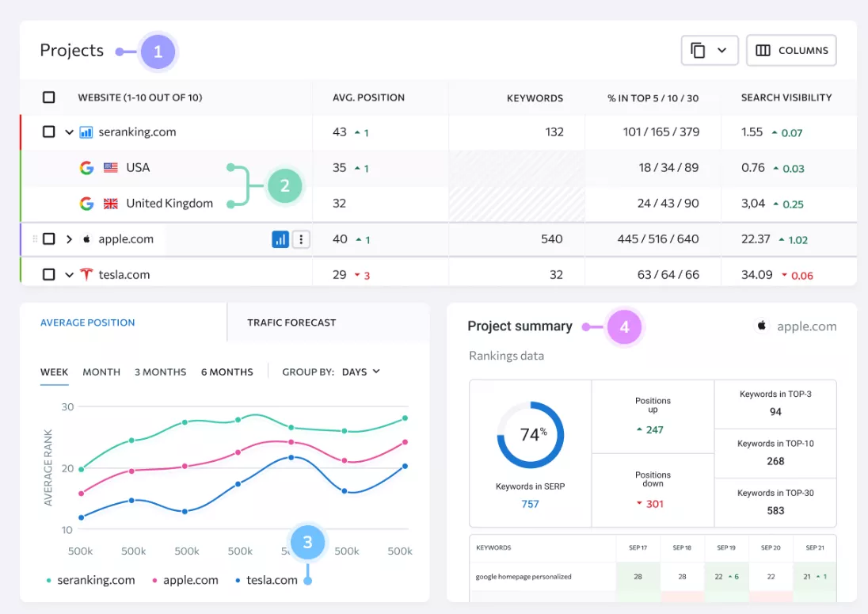
Task: Click the Google icon beside USA
Action: coord(86,168)
